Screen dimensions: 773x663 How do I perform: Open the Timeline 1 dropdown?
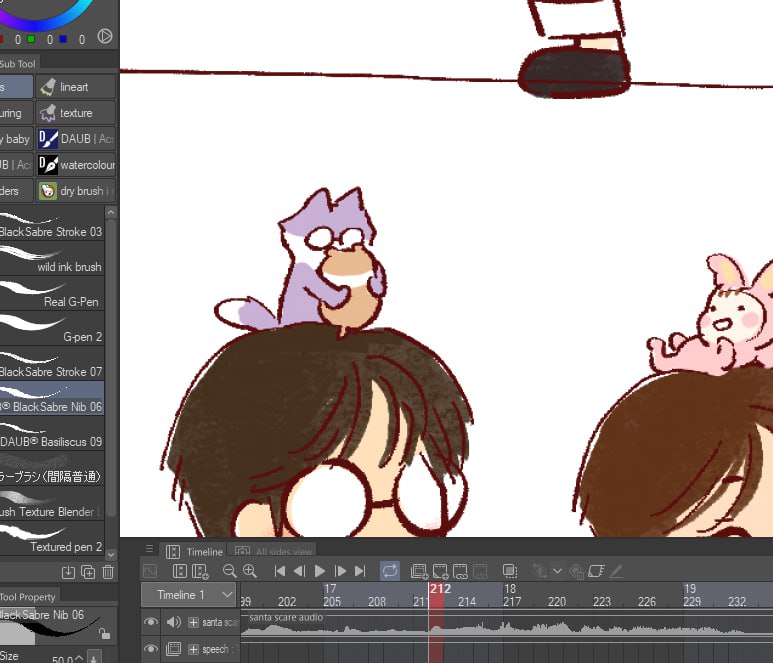pyautogui.click(x=188, y=595)
